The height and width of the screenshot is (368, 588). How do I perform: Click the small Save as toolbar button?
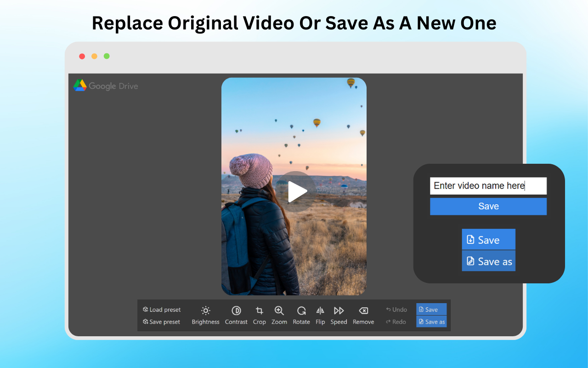click(431, 322)
